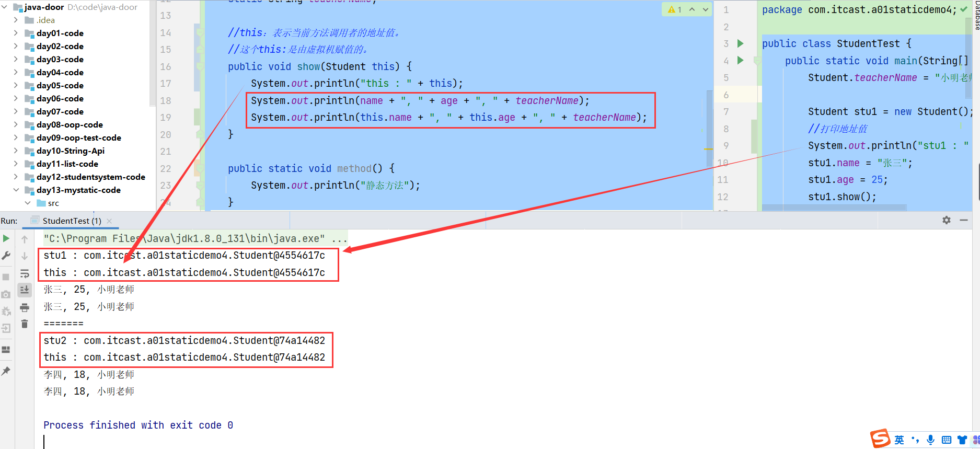Click the Sogou voice input microphone
Screen dimensions: 980x449
pyautogui.click(x=930, y=440)
